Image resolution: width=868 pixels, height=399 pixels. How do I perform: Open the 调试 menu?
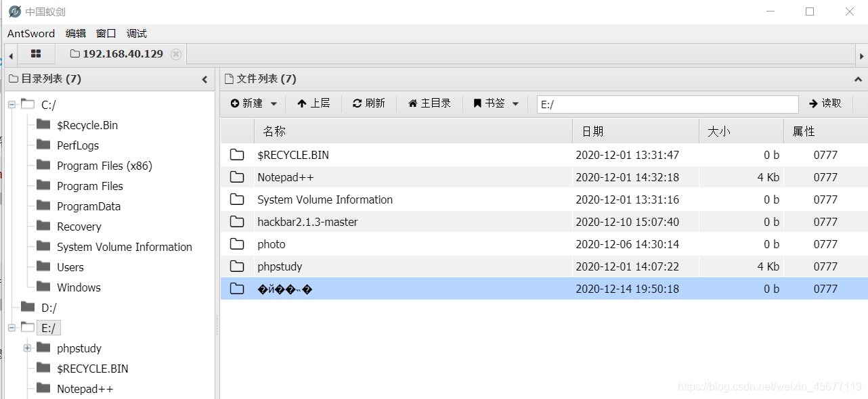(137, 33)
